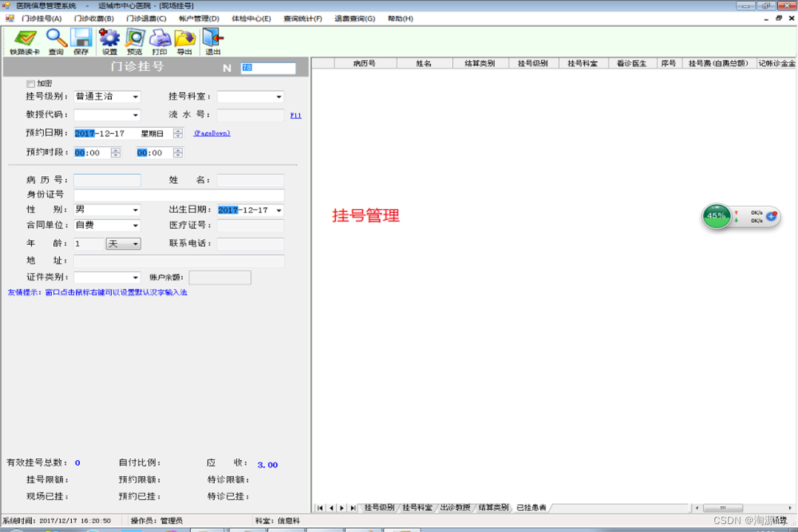
Task: Open the 教授代码 dropdown
Action: click(136, 115)
